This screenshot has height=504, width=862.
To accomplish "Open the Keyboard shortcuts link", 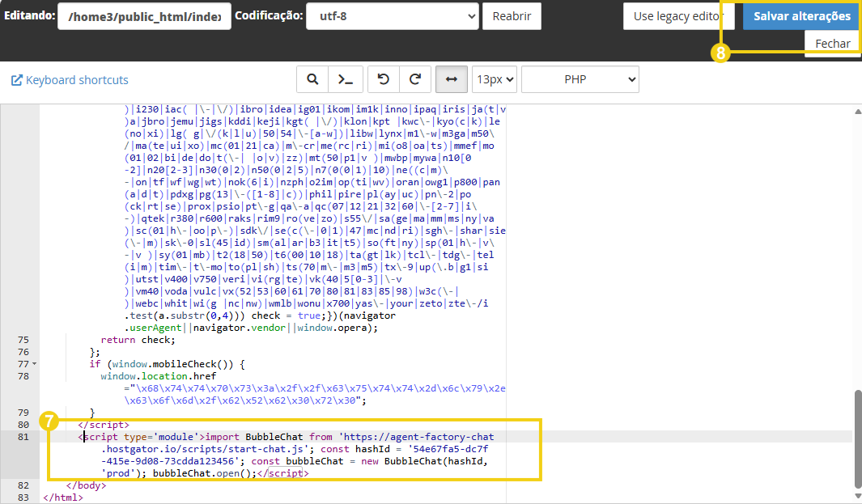I will pos(77,80).
